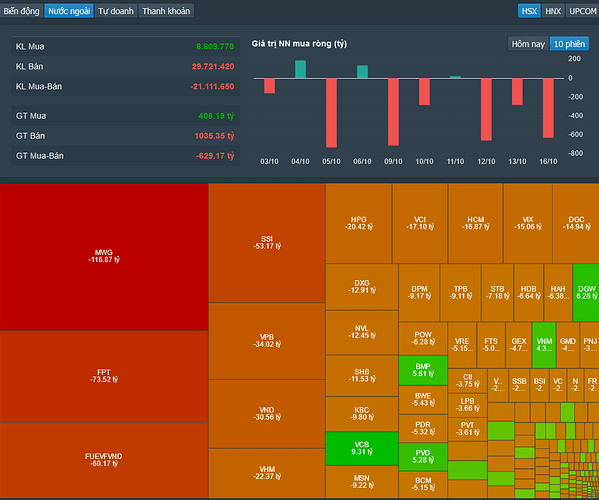Select the FTS treemap tile
The image size is (599, 500).
click(491, 345)
